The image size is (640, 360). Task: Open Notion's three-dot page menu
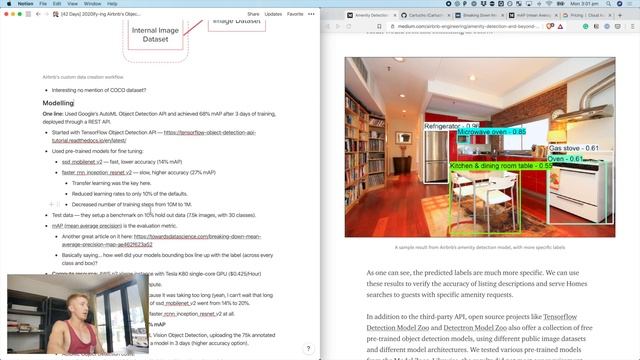pyautogui.click(x=311, y=14)
